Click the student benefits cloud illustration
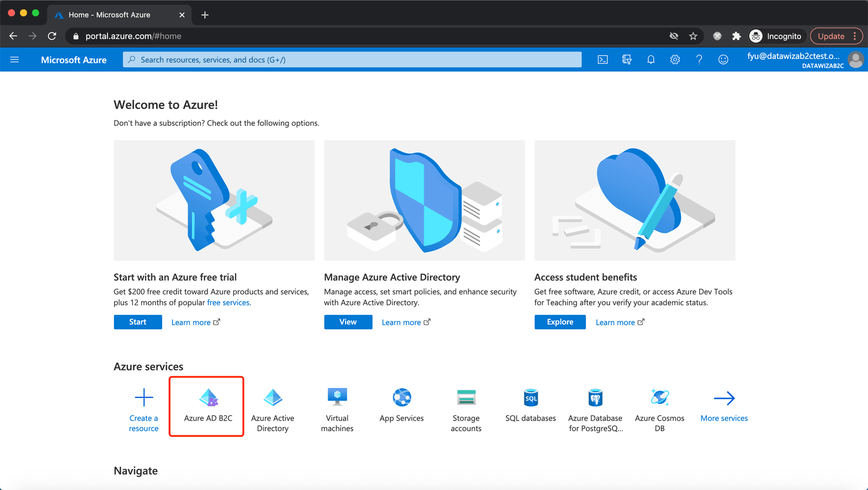The height and width of the screenshot is (490, 868). (635, 201)
